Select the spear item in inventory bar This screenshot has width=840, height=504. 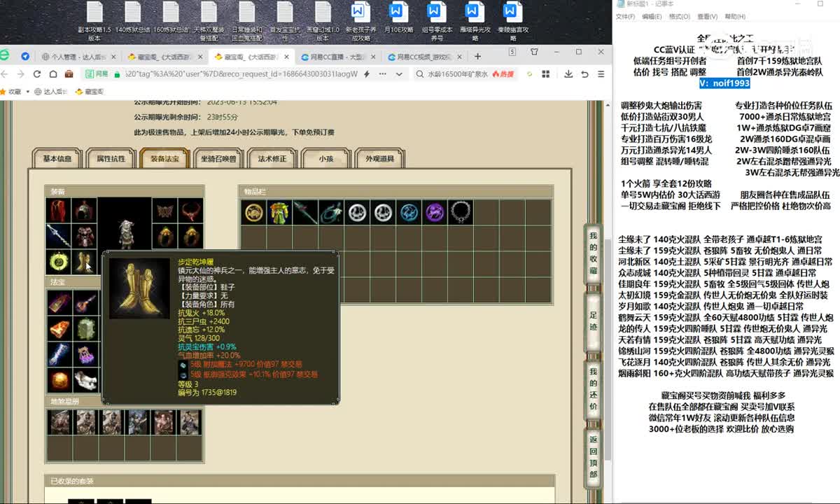304,213
